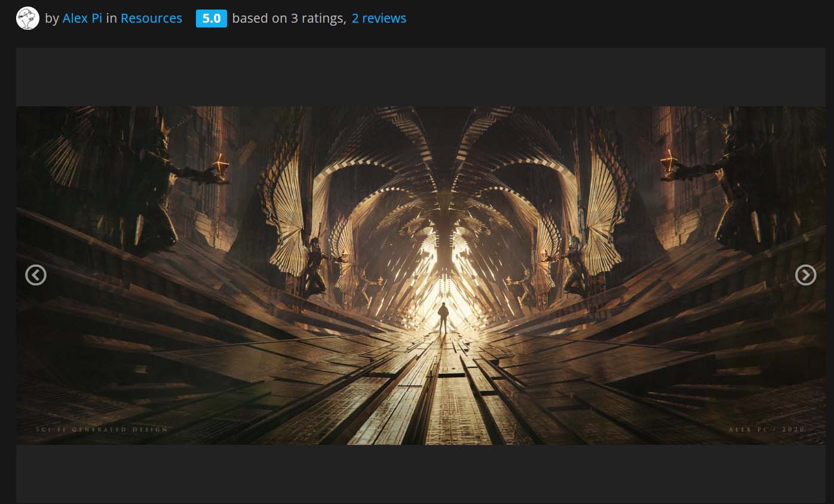Click the "based on 3 ratings," text
The image size is (834, 504).
pyautogui.click(x=289, y=19)
